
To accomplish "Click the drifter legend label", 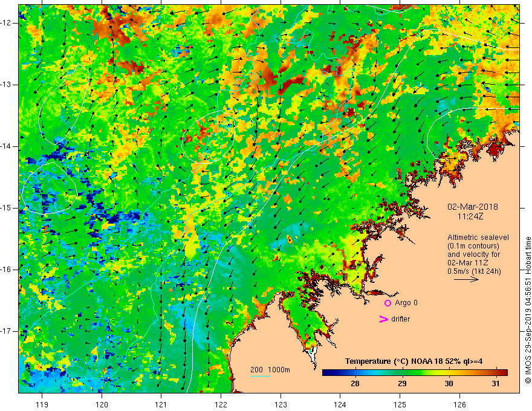I will click(400, 319).
